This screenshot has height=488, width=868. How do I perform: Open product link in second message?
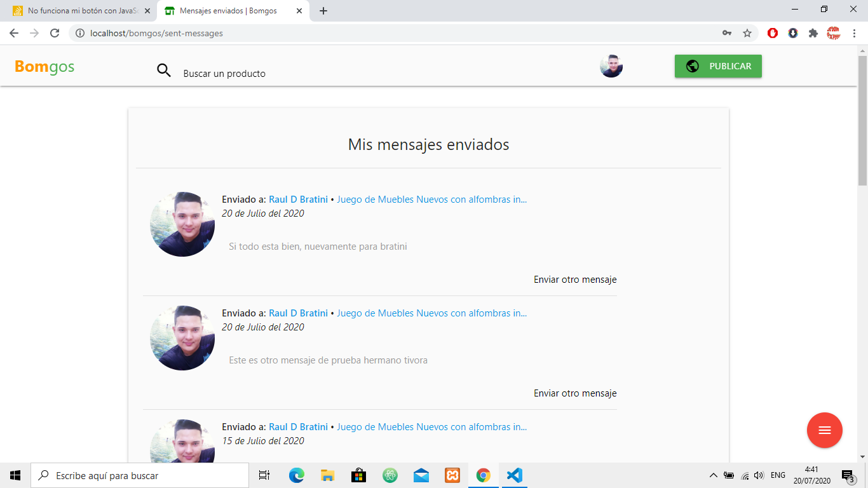pyautogui.click(x=432, y=313)
